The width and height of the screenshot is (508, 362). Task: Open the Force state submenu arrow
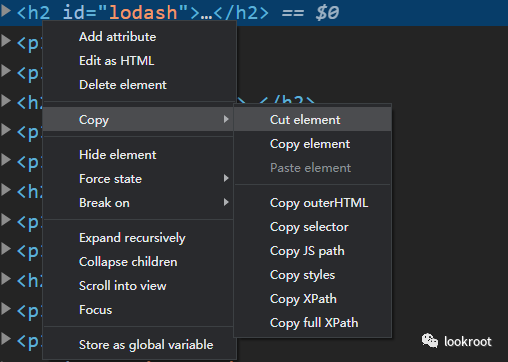[226, 178]
